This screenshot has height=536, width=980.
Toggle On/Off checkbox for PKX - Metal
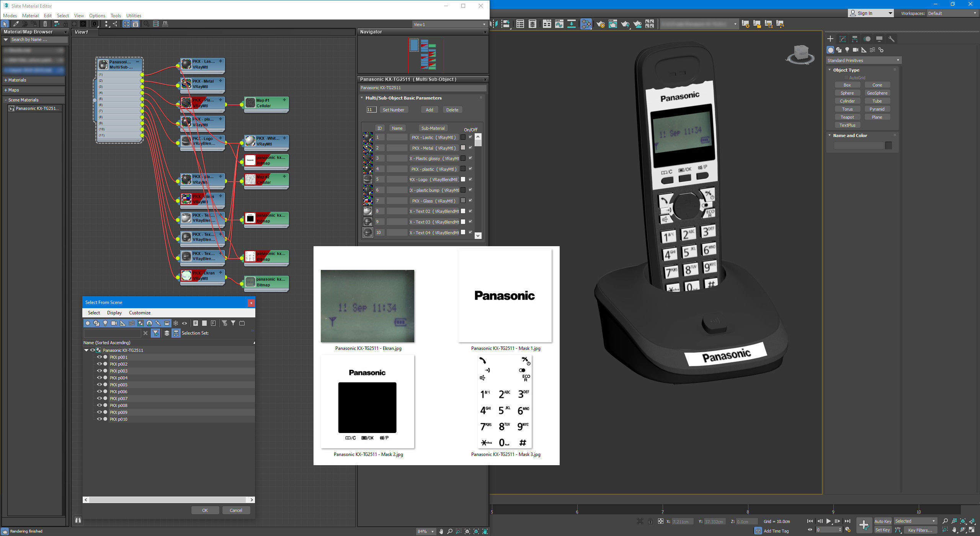(470, 147)
